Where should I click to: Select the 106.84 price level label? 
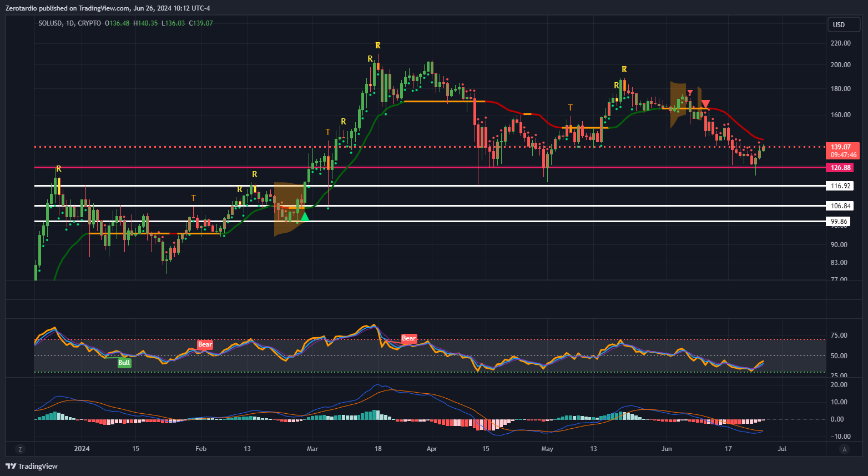pos(840,206)
